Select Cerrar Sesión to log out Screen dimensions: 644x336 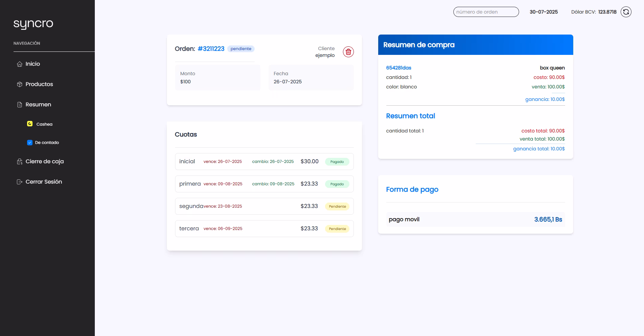point(44,182)
